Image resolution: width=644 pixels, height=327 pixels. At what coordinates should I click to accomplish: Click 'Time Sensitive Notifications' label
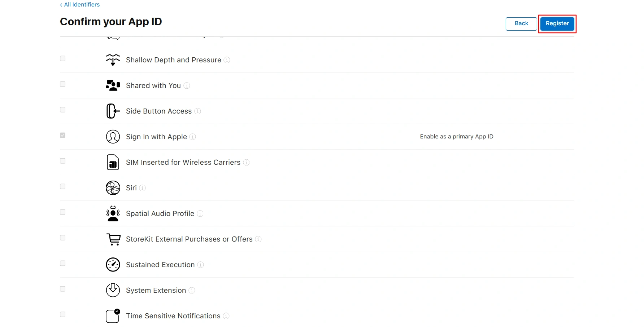[173, 316]
